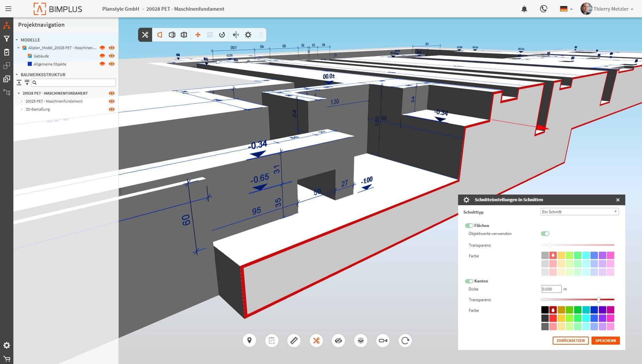The width and height of the screenshot is (642, 364).
Task: Click the notifications bell icon
Action: tap(524, 9)
